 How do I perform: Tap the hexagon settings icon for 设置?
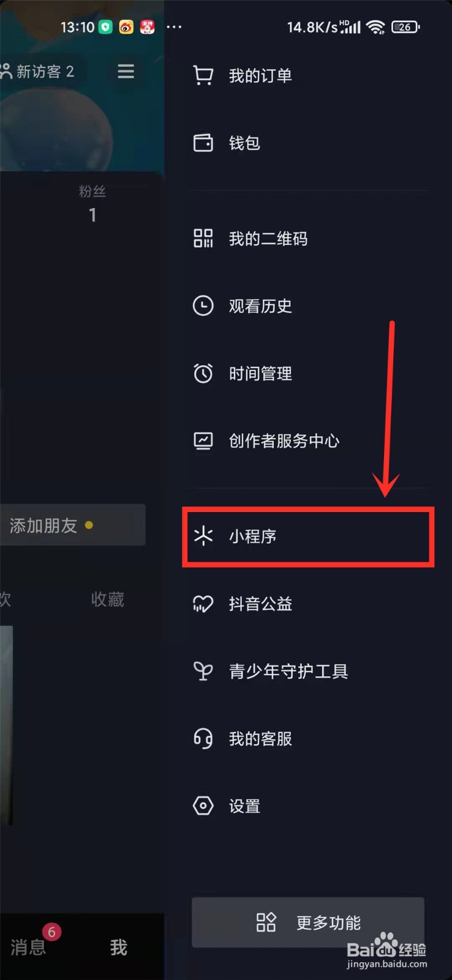click(203, 806)
